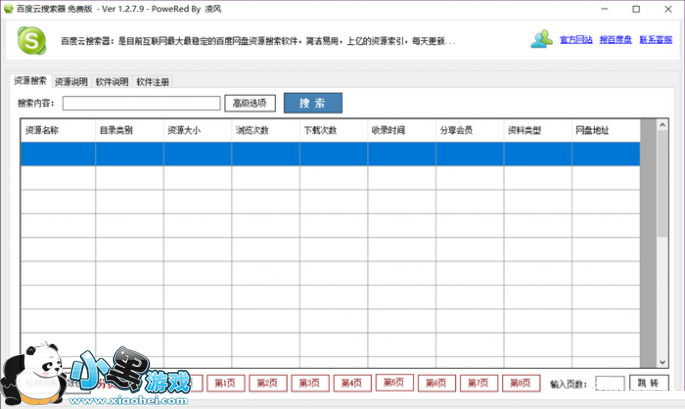Open 高级选项 advanced options

(249, 103)
